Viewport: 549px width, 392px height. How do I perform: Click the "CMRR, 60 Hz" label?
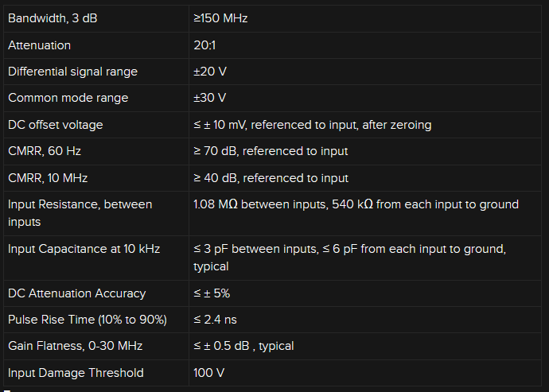tap(45, 151)
